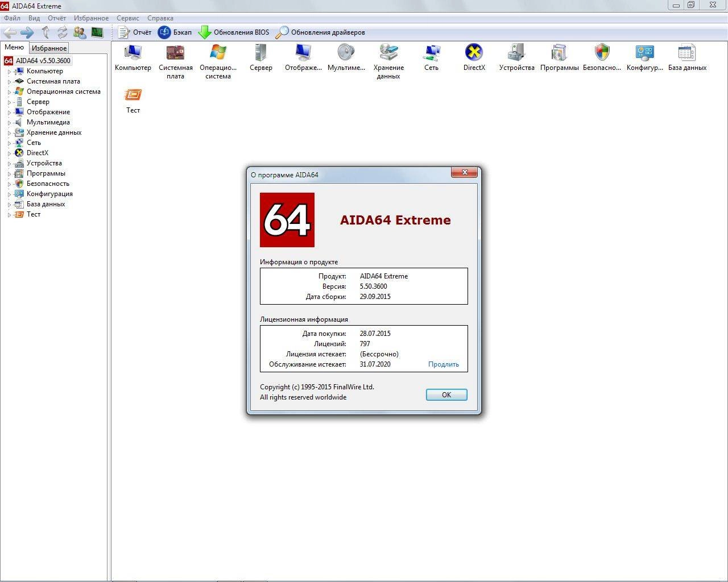The width and height of the screenshot is (728, 582).
Task: Click Обновления BIOS toolbar button
Action: pos(234,32)
